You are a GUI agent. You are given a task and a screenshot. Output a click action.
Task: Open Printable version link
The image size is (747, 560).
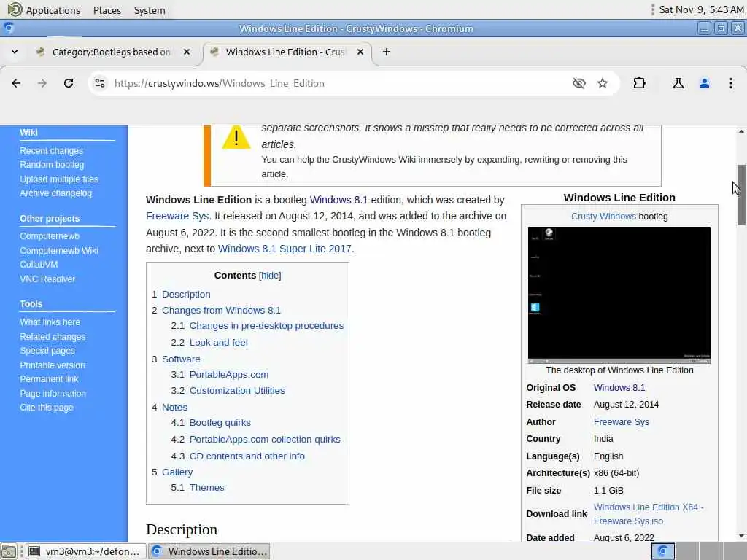pyautogui.click(x=53, y=365)
